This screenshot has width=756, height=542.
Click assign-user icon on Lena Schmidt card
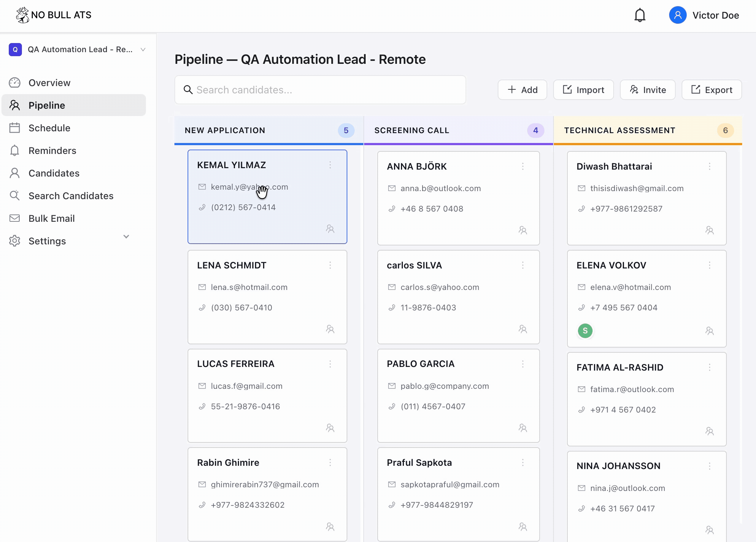330,329
